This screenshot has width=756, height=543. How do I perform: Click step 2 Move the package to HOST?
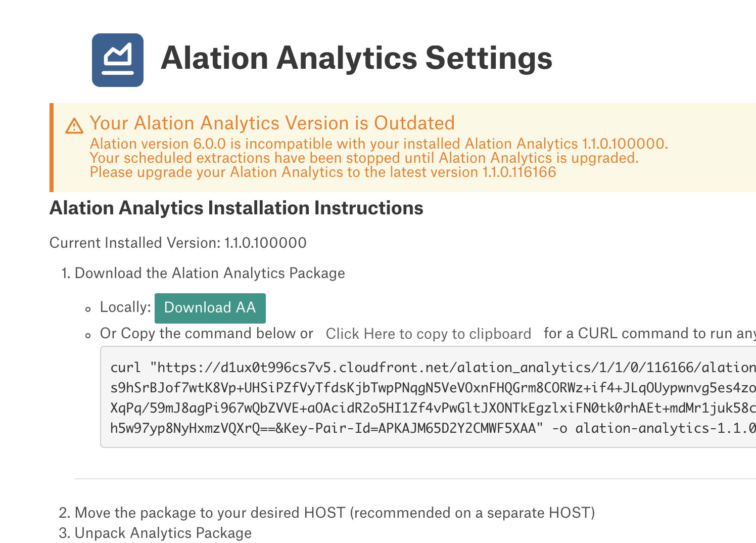[x=327, y=513]
